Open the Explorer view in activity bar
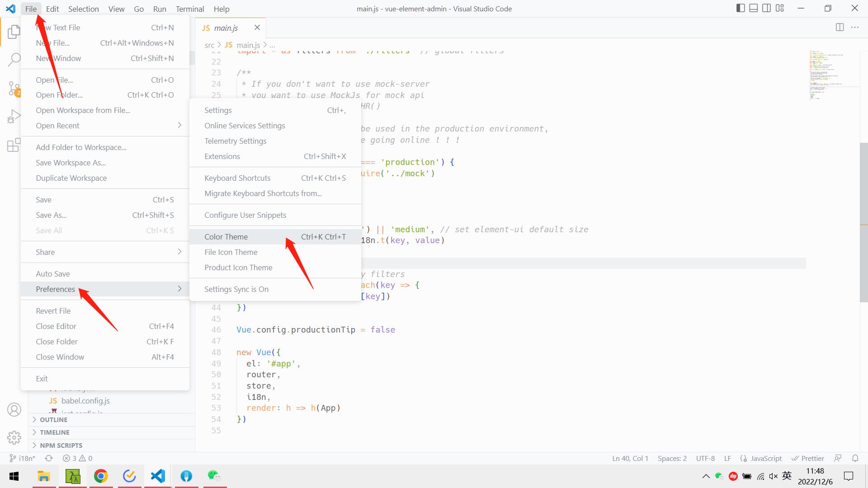This screenshot has height=488, width=868. [x=14, y=32]
